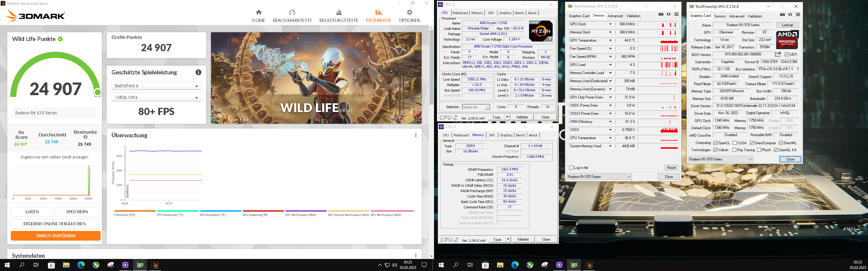Open the 1080p Ultra resolution dropdown

(x=156, y=97)
